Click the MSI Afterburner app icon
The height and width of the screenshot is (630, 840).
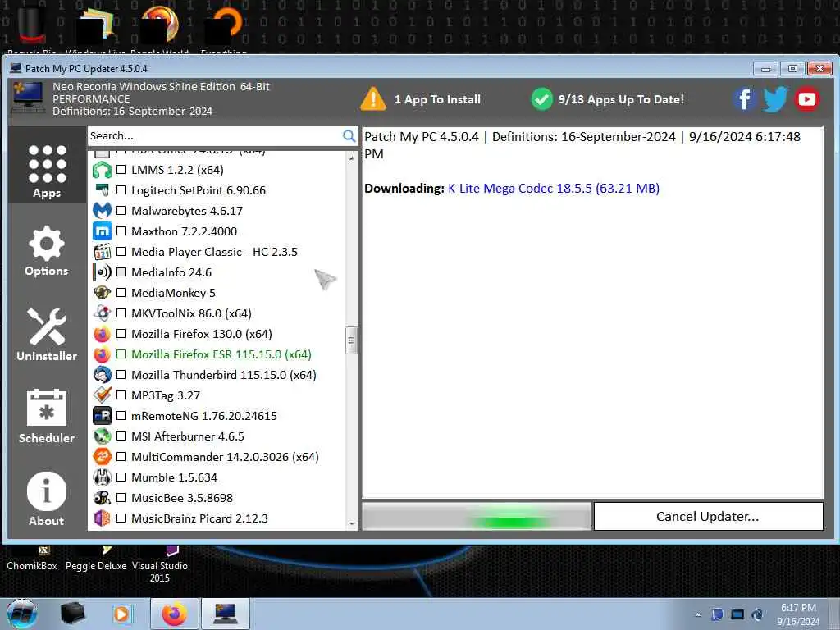(102, 436)
